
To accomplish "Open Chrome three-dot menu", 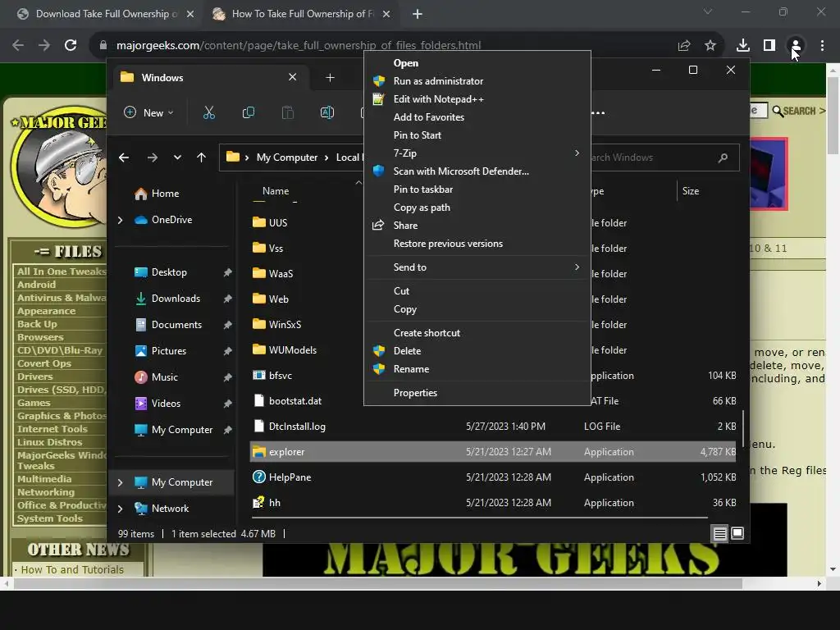I will (822, 46).
